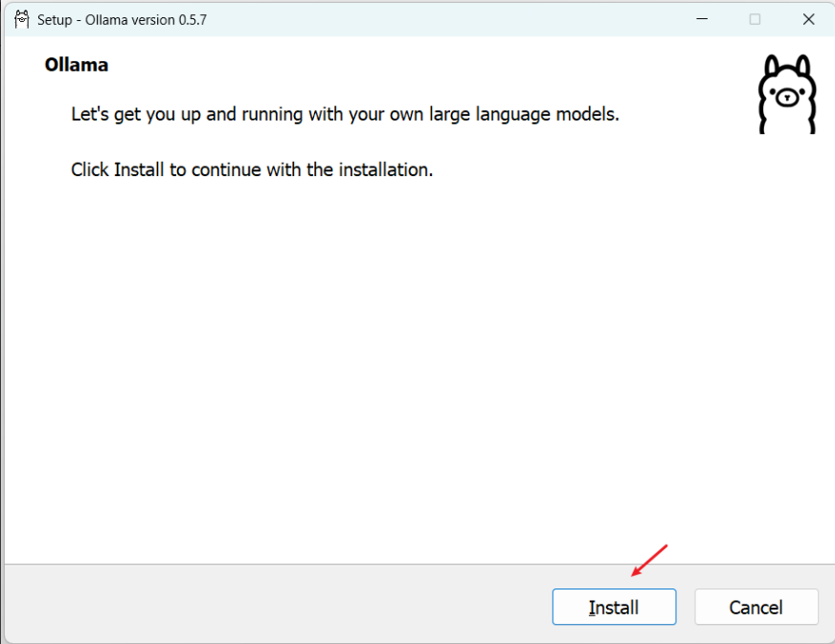Minimize the Setup window
This screenshot has height=644, width=835.
click(702, 19)
